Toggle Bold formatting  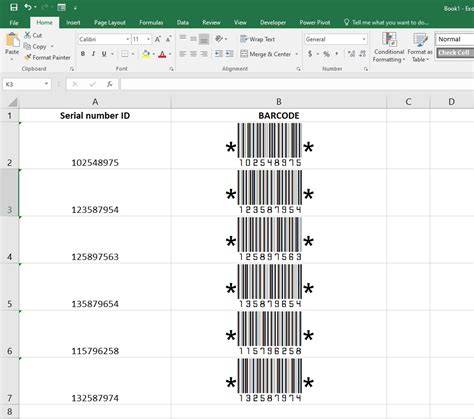coord(83,54)
